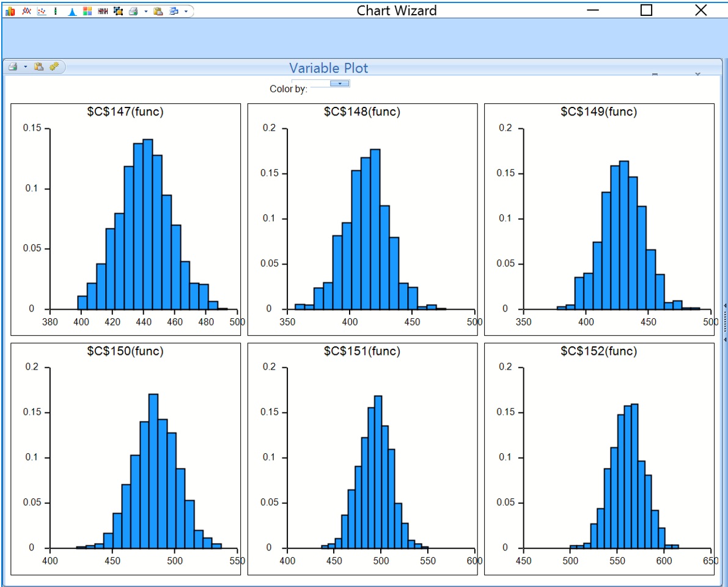Expand the top toolbar print options arrow
This screenshot has height=587, width=728.
146,11
